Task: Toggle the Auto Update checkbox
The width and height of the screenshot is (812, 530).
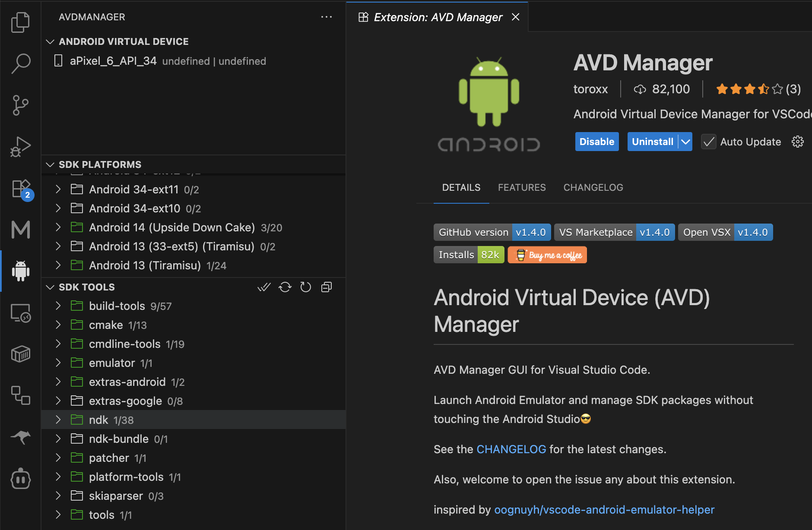Action: click(708, 142)
